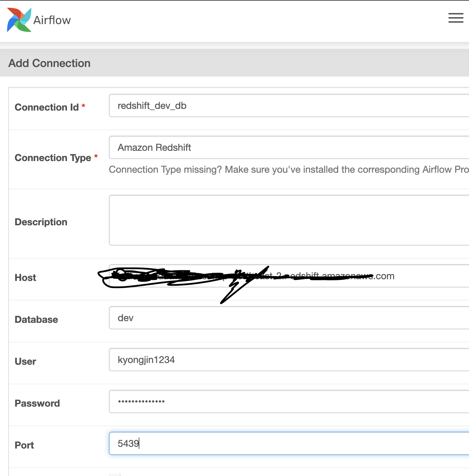Screen dimensions: 469x476
Task: Click into the Description text area
Action: pyautogui.click(x=289, y=220)
